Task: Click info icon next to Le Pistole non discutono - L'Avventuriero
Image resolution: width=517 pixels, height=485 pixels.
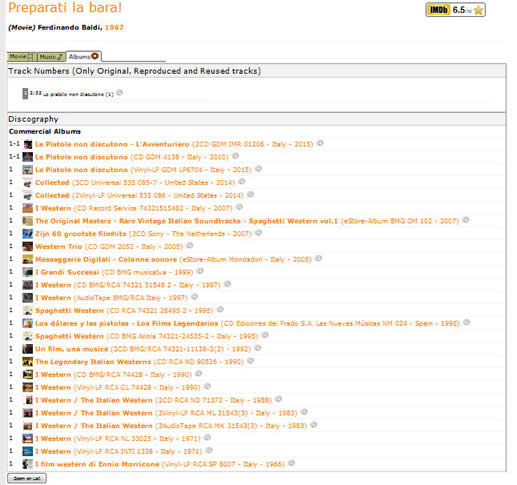Action: click(320, 143)
